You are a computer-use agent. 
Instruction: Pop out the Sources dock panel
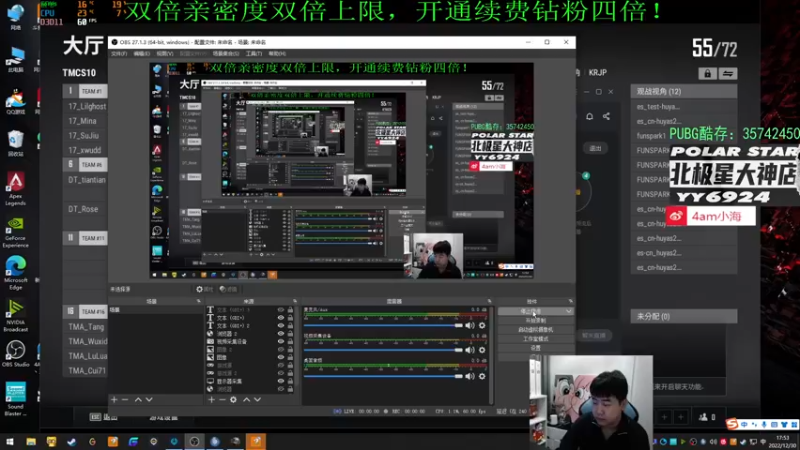point(295,302)
